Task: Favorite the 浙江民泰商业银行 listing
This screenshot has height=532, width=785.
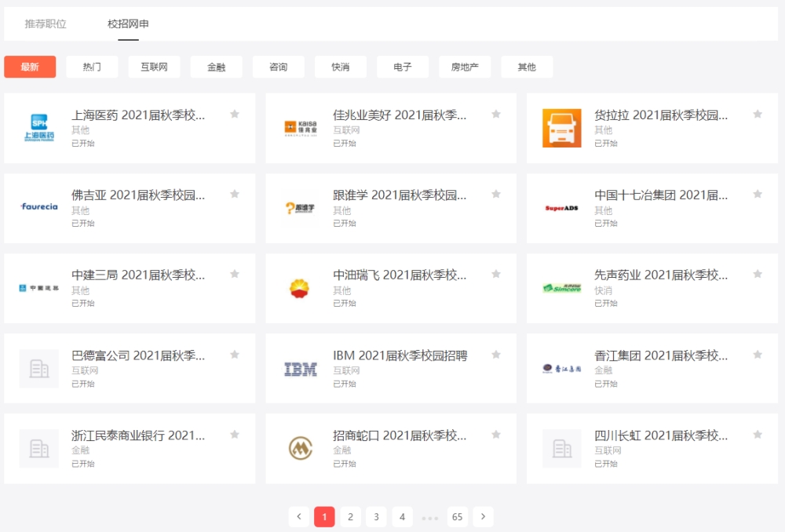Action: [234, 435]
